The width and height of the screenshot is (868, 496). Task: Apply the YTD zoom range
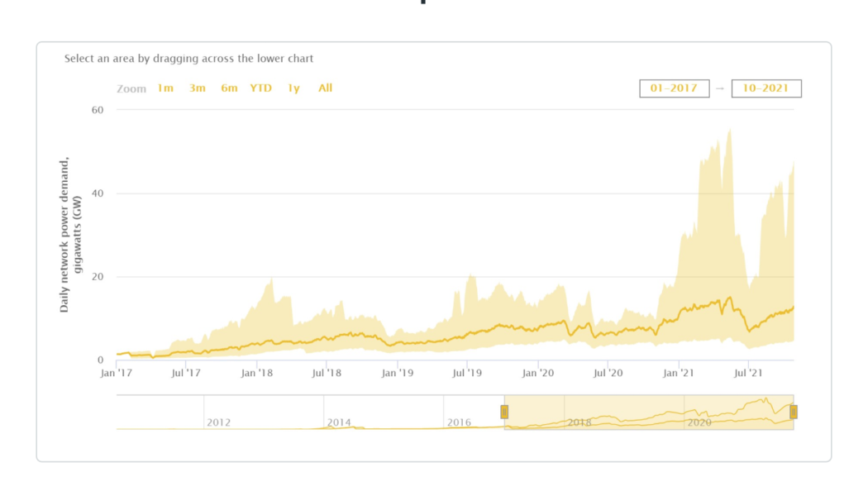(x=260, y=88)
